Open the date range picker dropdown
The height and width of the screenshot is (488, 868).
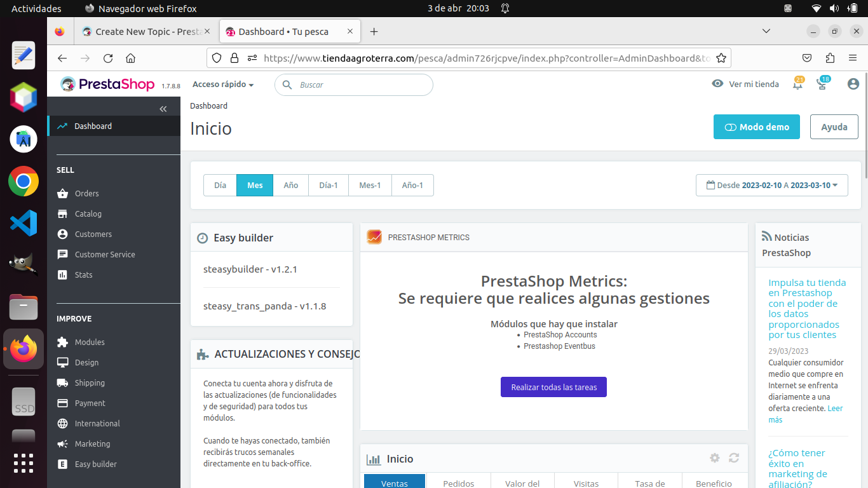(x=772, y=186)
